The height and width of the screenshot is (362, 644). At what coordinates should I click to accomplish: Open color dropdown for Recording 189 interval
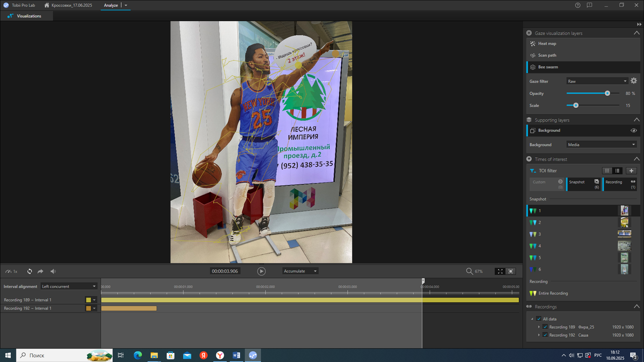click(94, 300)
